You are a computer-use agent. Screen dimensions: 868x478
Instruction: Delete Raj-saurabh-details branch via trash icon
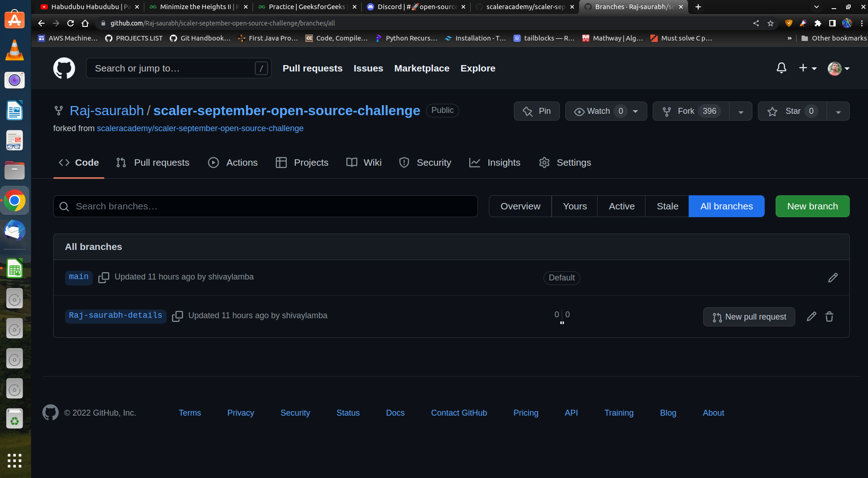click(x=829, y=316)
